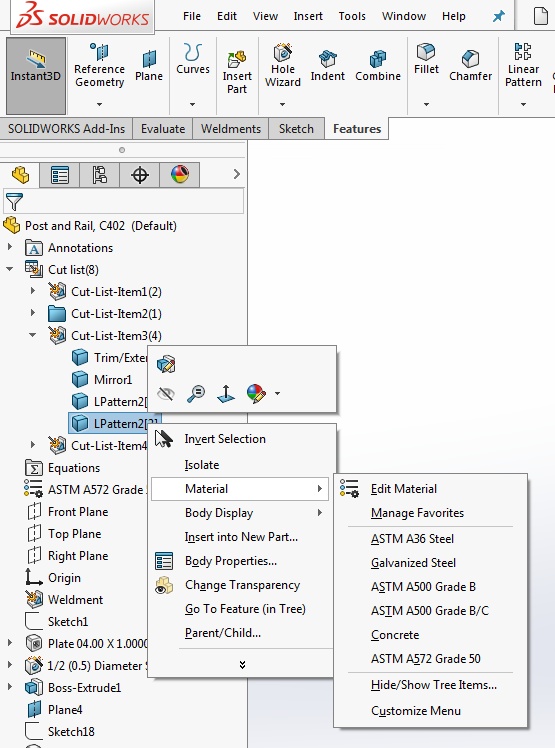
Task: Click the Hide body eye icon
Action: click(x=166, y=394)
